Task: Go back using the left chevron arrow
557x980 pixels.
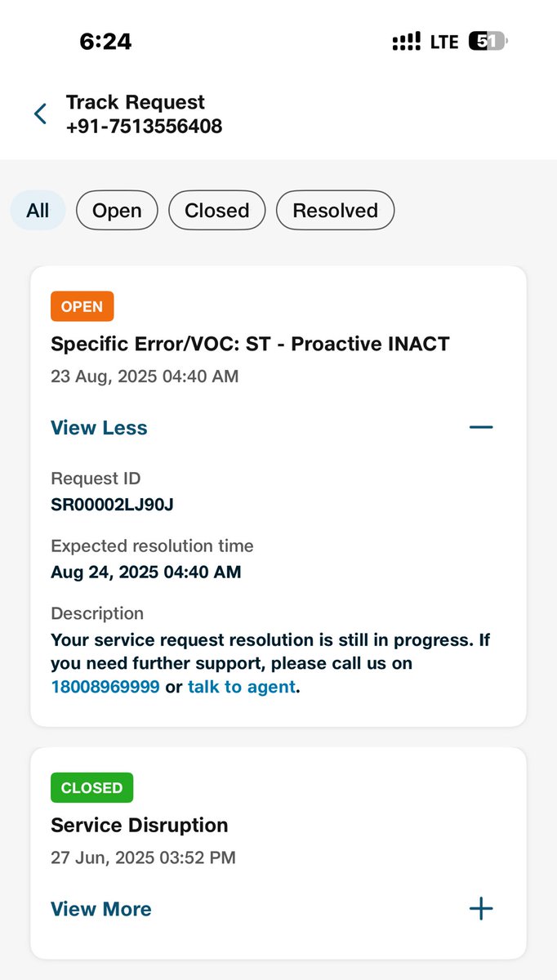Action: tap(40, 114)
